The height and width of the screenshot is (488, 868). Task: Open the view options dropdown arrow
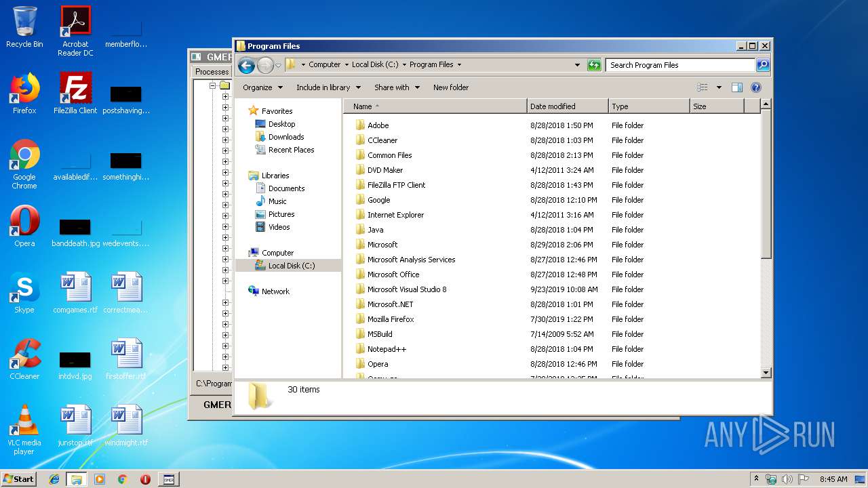[719, 87]
